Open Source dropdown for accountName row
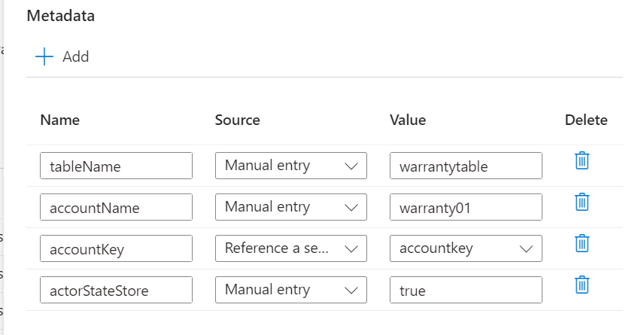644x335 pixels. click(291, 207)
